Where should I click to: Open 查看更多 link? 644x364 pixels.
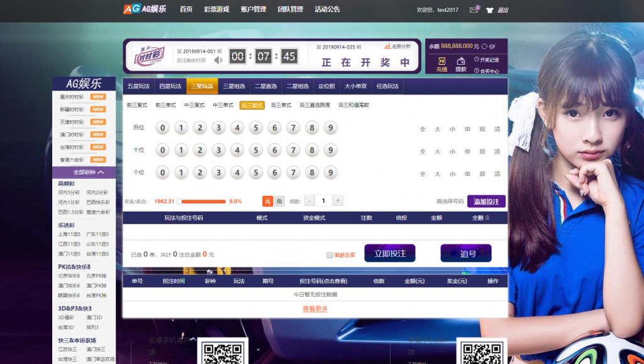(315, 309)
